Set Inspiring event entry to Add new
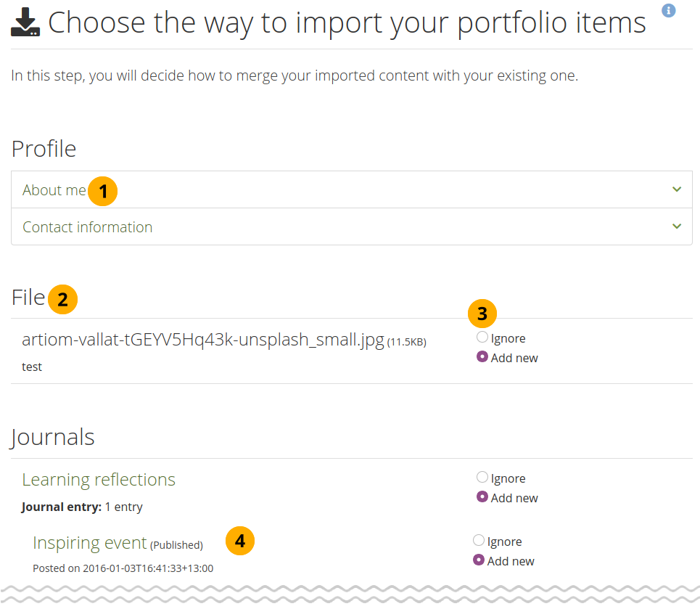The width and height of the screenshot is (700, 609). pos(479,560)
